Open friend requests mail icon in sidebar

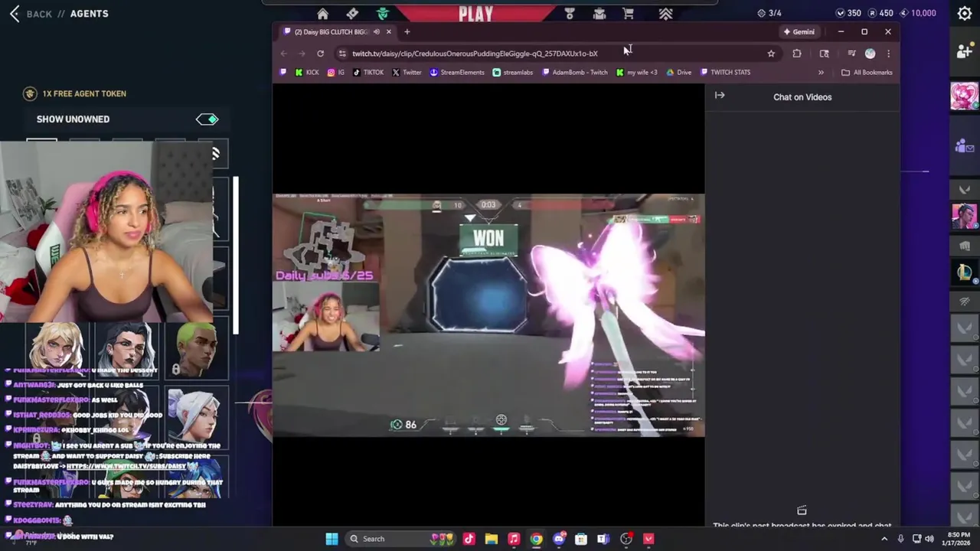(x=964, y=146)
